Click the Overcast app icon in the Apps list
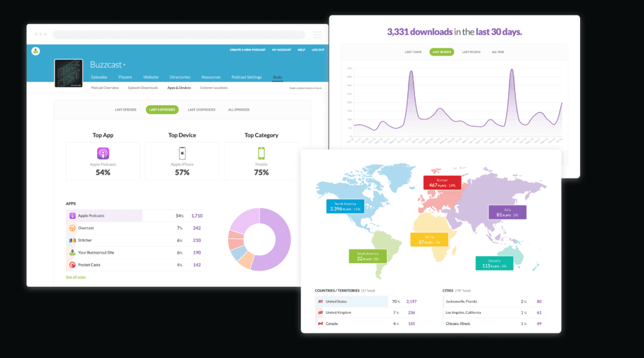The height and width of the screenshot is (358, 644). pos(72,228)
